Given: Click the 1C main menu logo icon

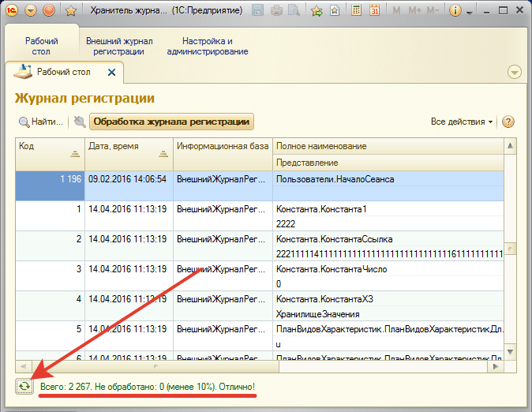Looking at the screenshot, I should click(x=11, y=11).
